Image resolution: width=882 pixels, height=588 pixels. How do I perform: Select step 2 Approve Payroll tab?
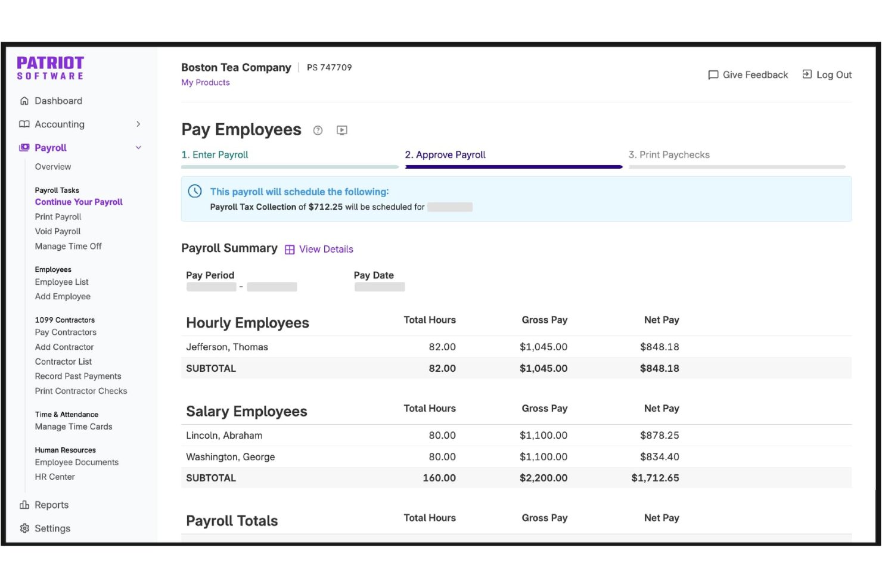tap(445, 155)
